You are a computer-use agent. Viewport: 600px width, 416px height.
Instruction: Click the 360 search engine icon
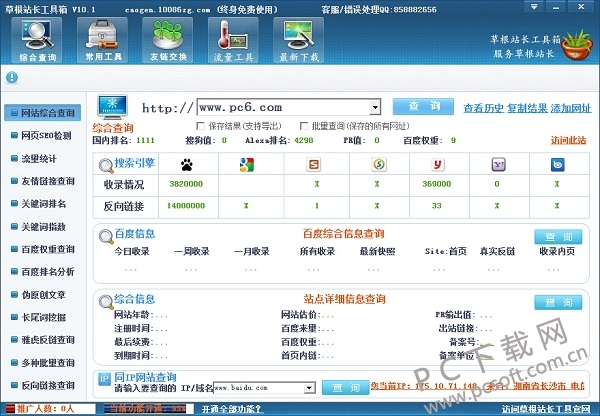click(379, 165)
